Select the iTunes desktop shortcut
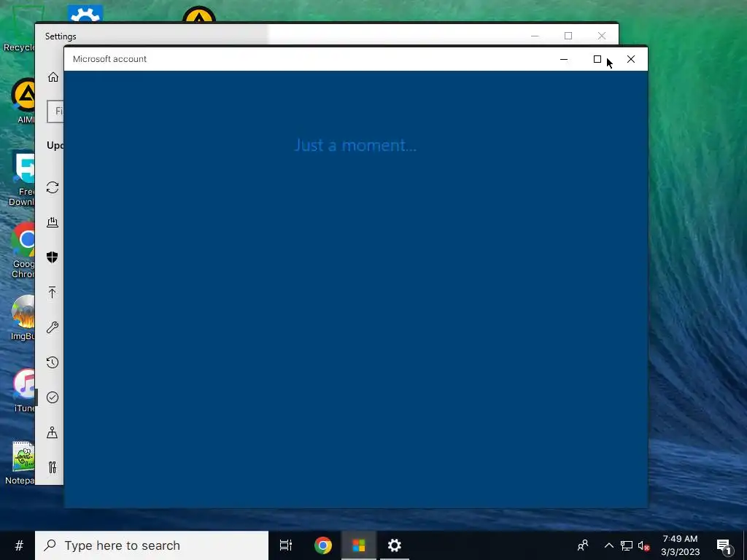The image size is (747, 560). point(24,391)
